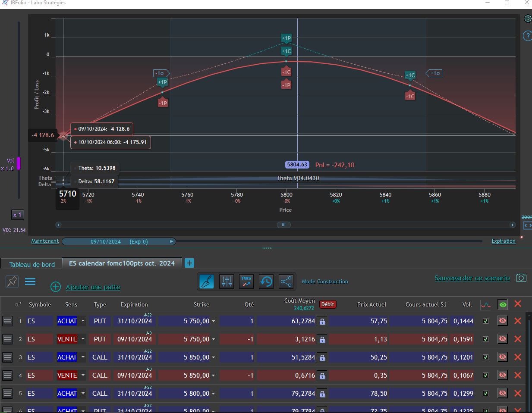This screenshot has width=532, height=413.
Task: Uncheck the checkbox for leg 2
Action: click(486, 339)
